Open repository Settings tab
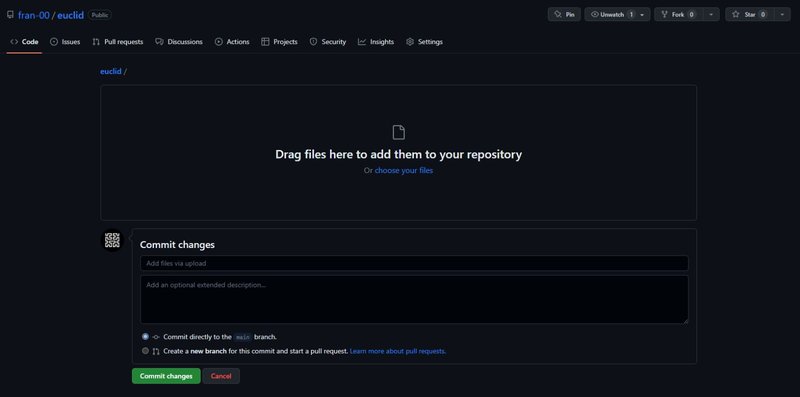This screenshot has height=397, width=800. pos(424,42)
